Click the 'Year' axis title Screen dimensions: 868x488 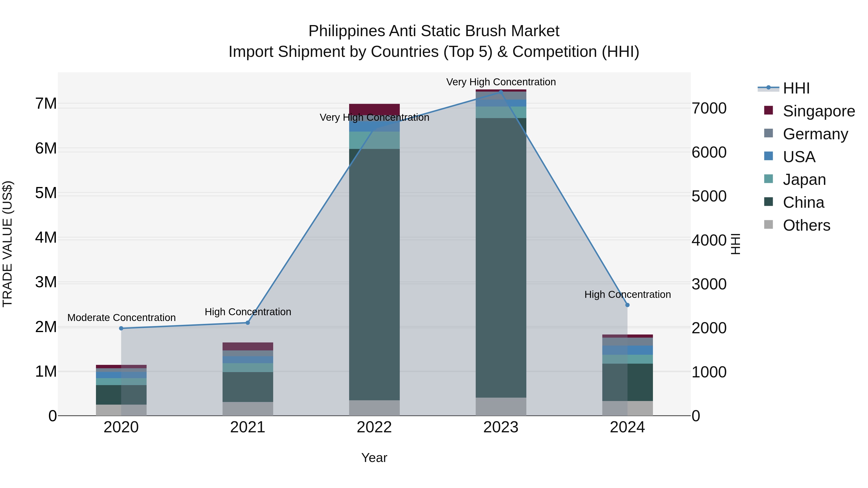tap(374, 458)
